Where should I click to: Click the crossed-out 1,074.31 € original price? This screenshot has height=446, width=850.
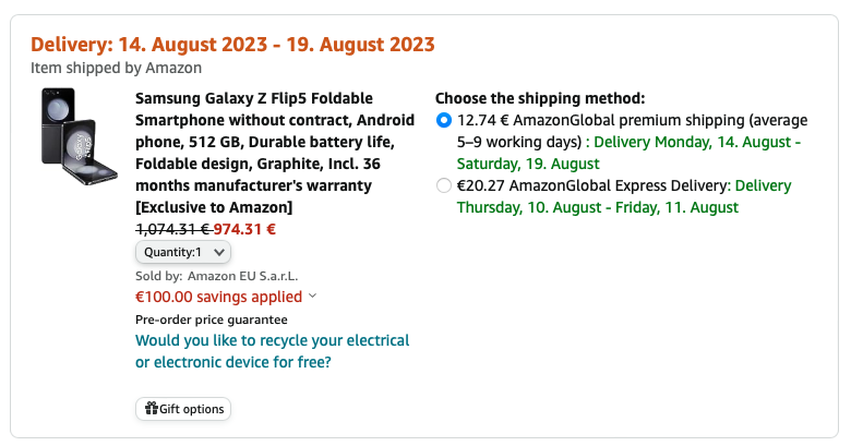172,229
